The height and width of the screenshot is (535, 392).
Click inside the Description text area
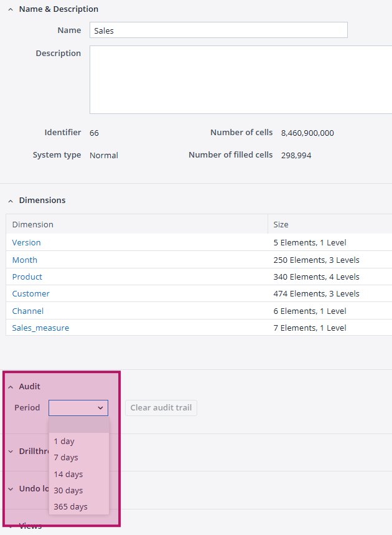point(240,80)
